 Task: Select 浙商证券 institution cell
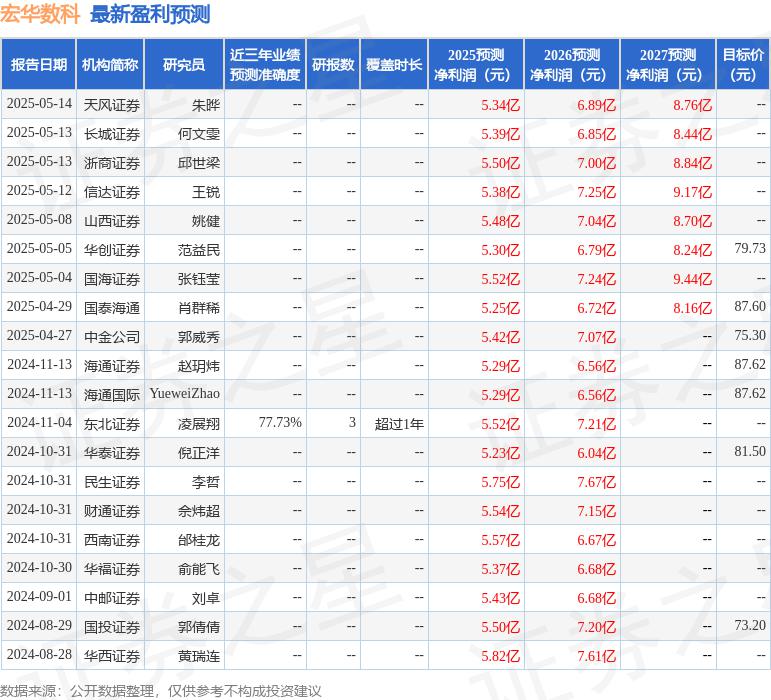[112, 163]
